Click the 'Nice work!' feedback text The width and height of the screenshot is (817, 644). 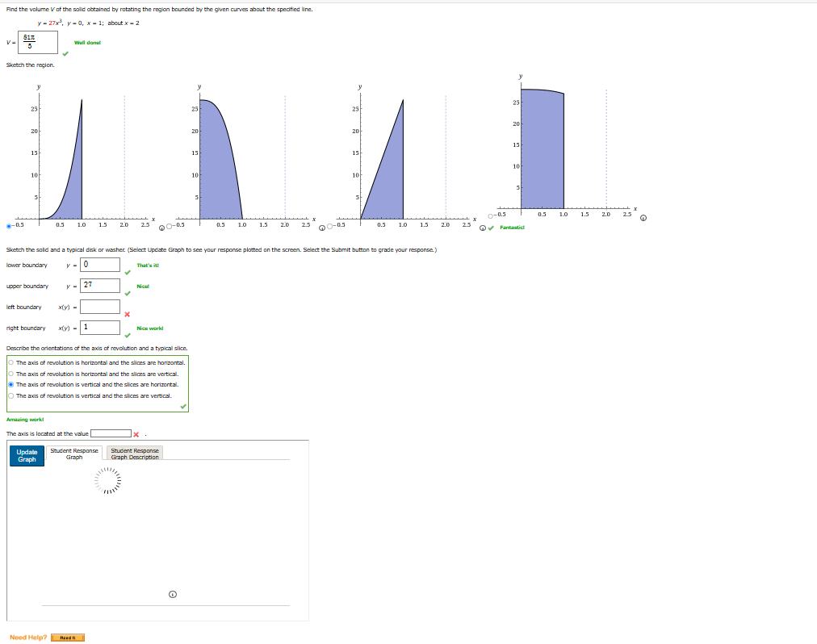pos(150,328)
